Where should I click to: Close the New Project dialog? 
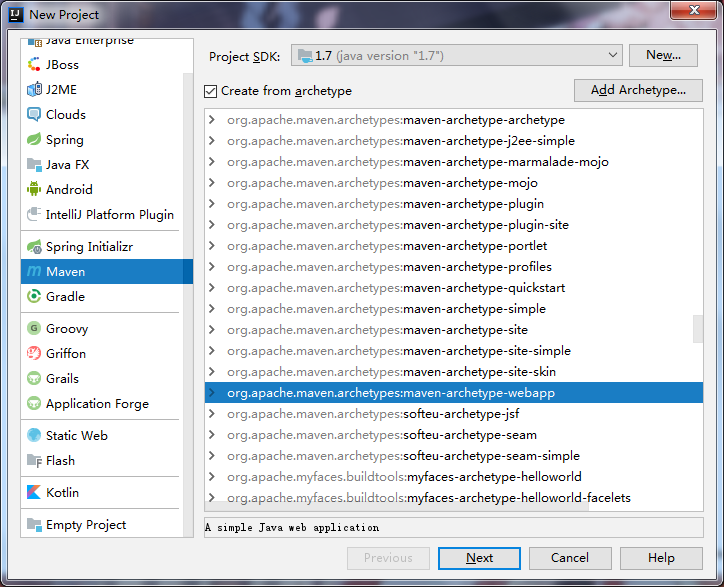pyautogui.click(x=694, y=10)
